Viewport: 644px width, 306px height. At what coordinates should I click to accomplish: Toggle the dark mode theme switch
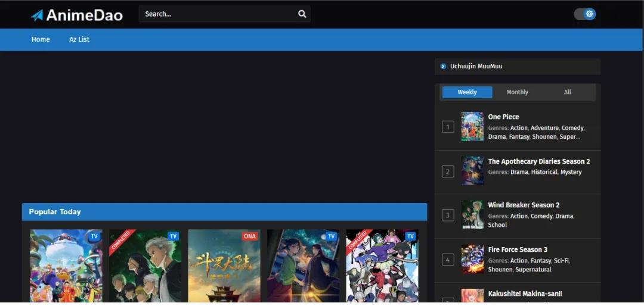(584, 14)
